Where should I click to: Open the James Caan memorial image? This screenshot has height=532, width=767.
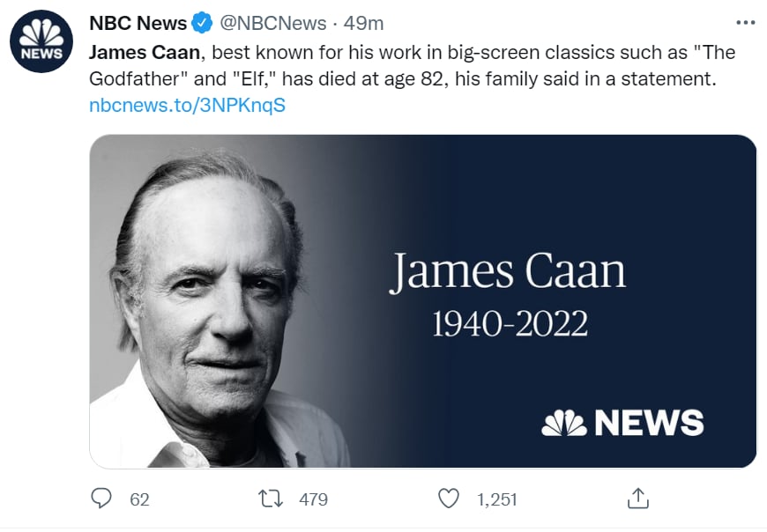click(423, 301)
